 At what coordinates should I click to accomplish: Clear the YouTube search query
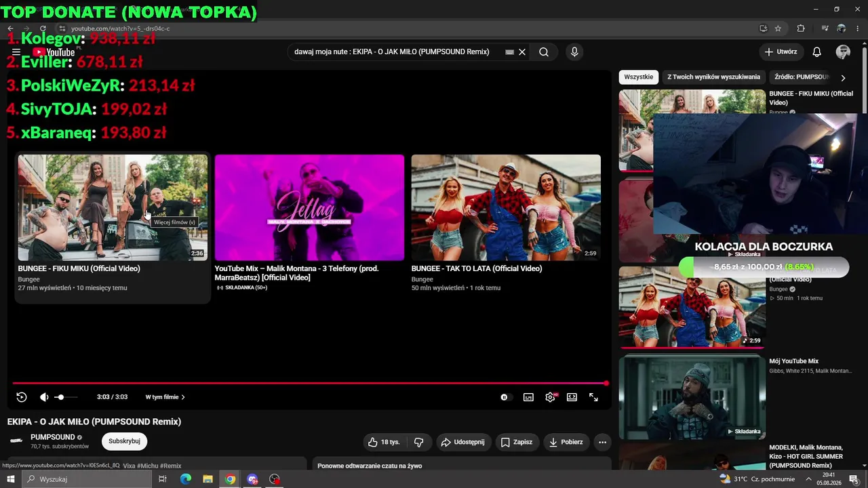522,52
